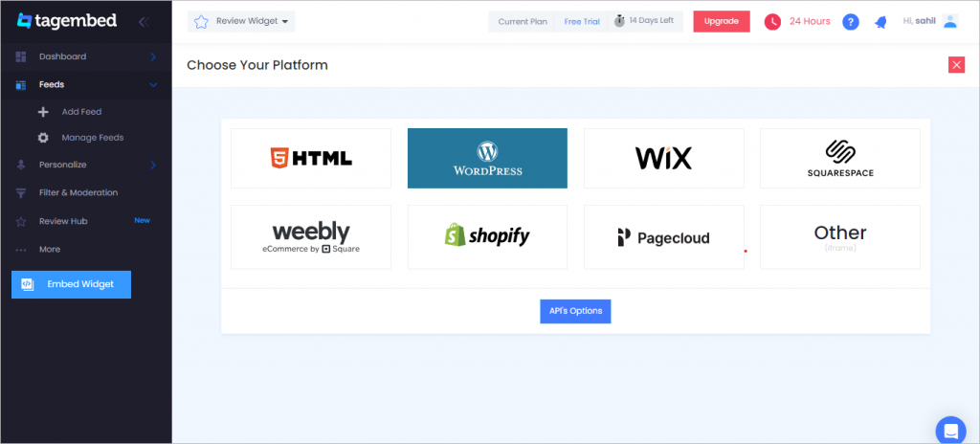Click the Free Trial label
The height and width of the screenshot is (444, 980).
(582, 22)
